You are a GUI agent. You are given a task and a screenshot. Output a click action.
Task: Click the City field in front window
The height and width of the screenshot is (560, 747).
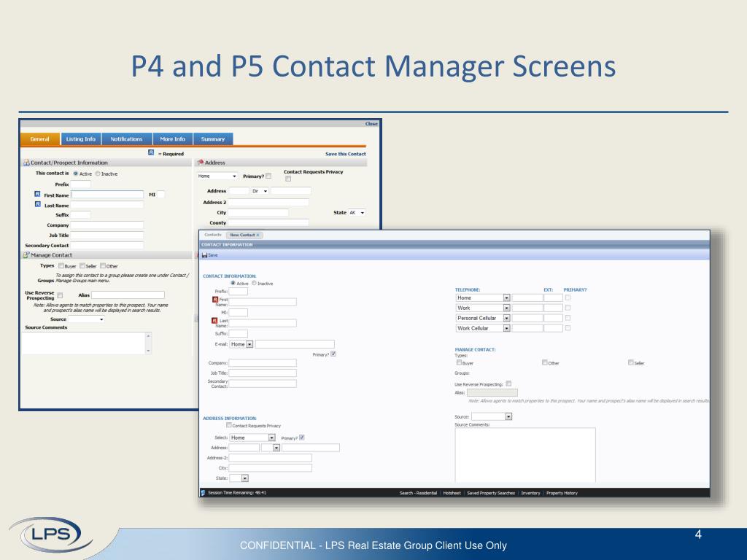tap(270, 468)
